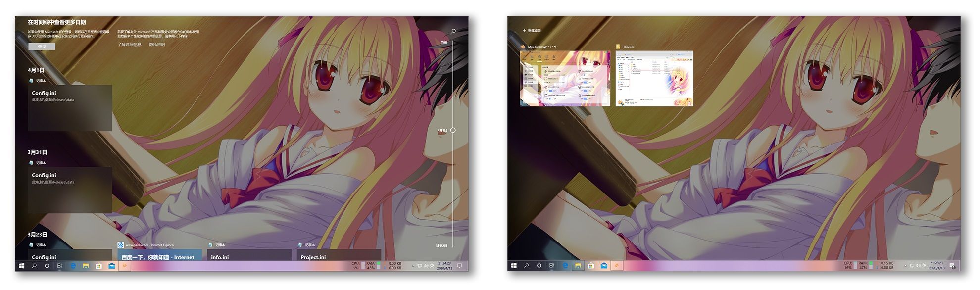Click the 登录 sign-in button
The width and height of the screenshot is (980, 290).
pyautogui.click(x=42, y=47)
